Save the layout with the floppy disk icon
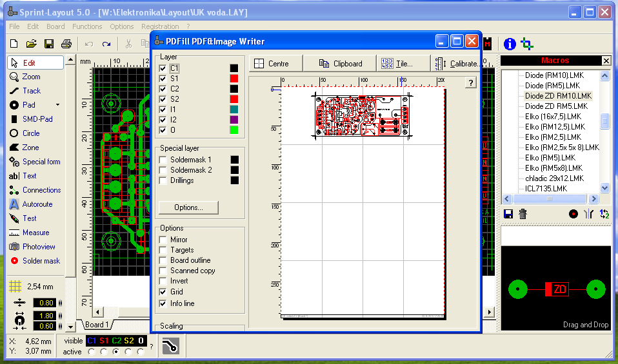The height and width of the screenshot is (364, 618). pos(49,44)
